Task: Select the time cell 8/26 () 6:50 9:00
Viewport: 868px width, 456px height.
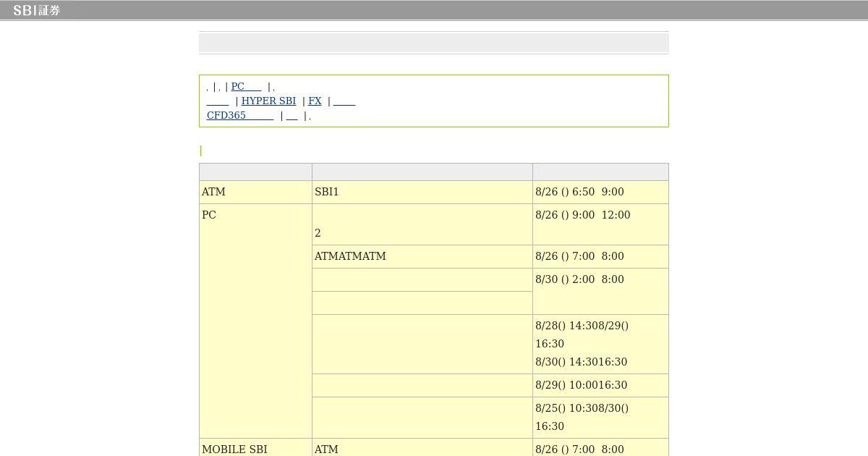Action: [x=600, y=192]
